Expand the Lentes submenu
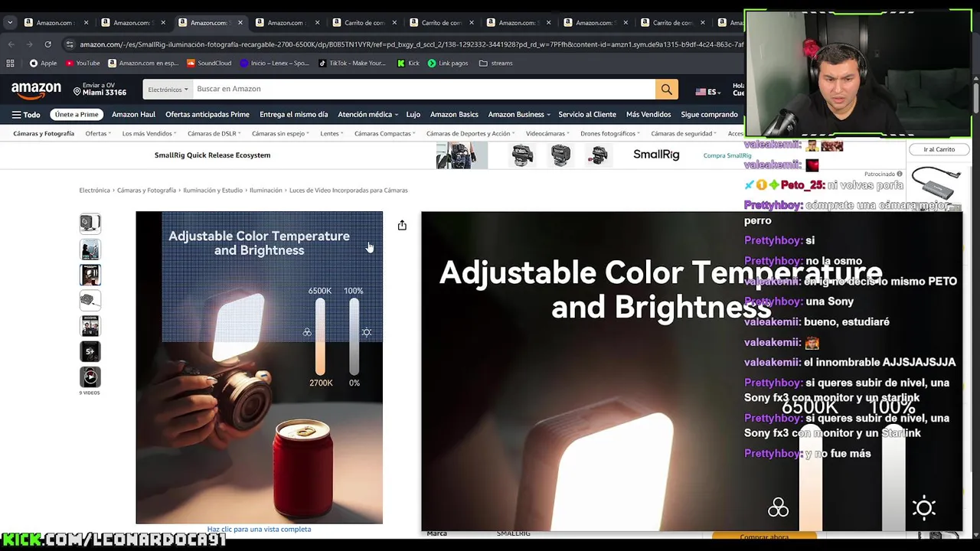This screenshot has width=980, height=551. coord(332,133)
